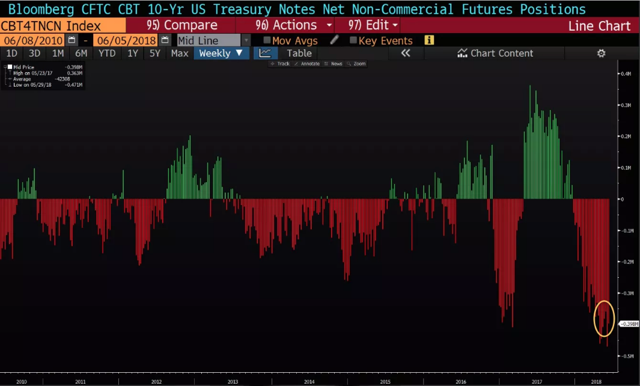Select the 3D range tab

coord(34,53)
